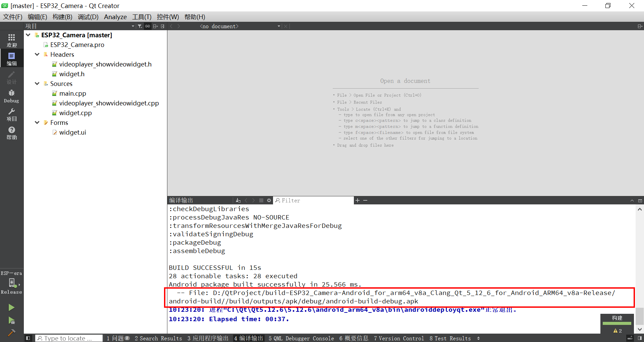This screenshot has height=342, width=644.
Task: Decrease compile output font size
Action: coord(365,200)
